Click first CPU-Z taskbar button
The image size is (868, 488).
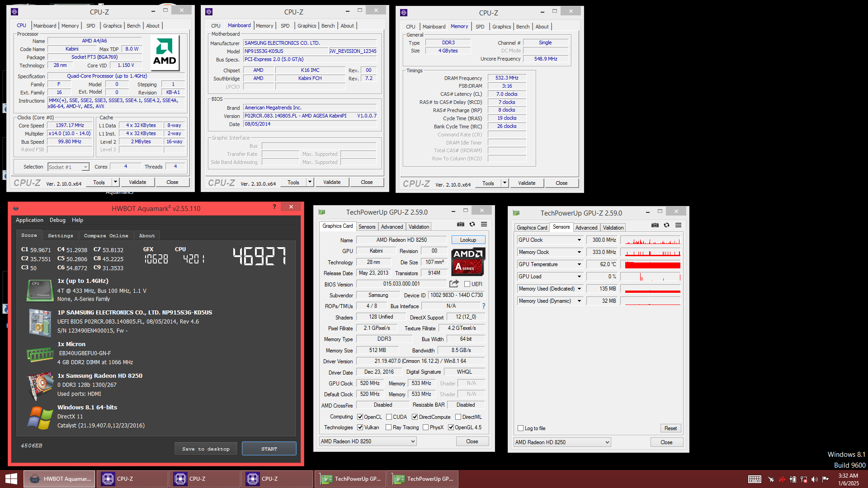[x=132, y=479]
